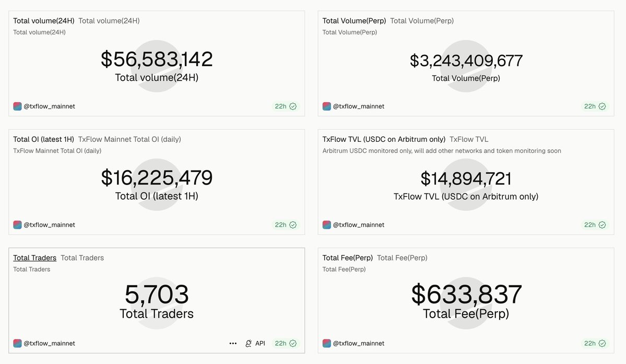The height and width of the screenshot is (364, 626).
Task: Click API plug icon on Total Traders card
Action: [x=249, y=343]
